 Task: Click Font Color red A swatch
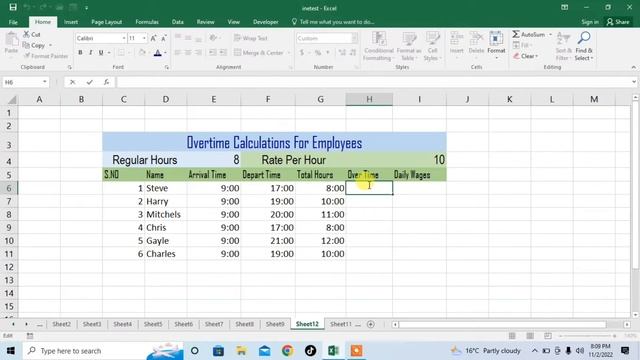(158, 53)
